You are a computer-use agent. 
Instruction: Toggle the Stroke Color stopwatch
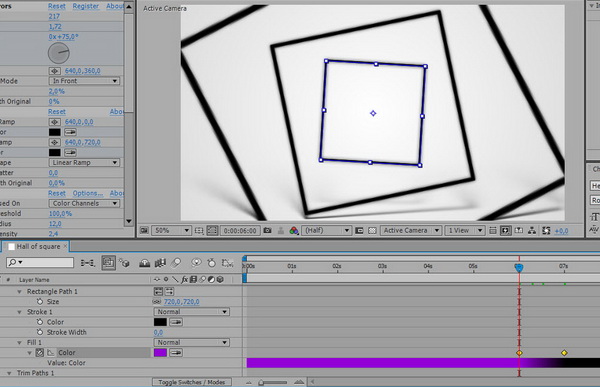[40, 322]
